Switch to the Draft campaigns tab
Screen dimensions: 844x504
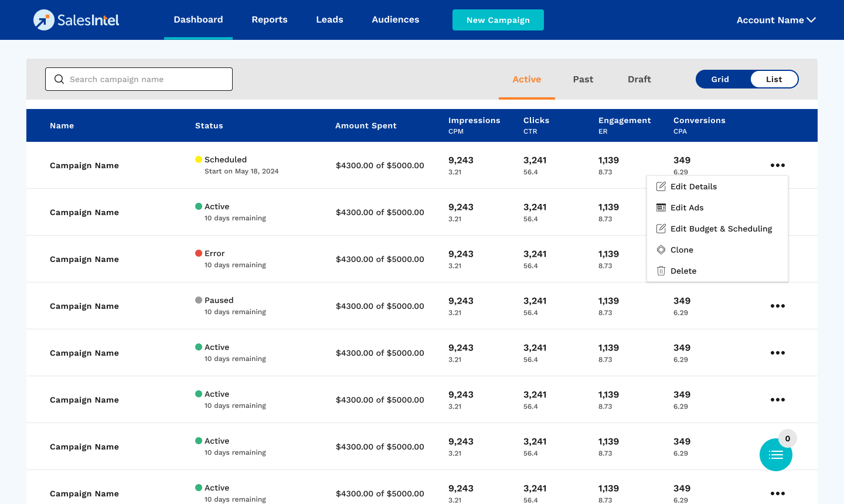click(x=639, y=79)
